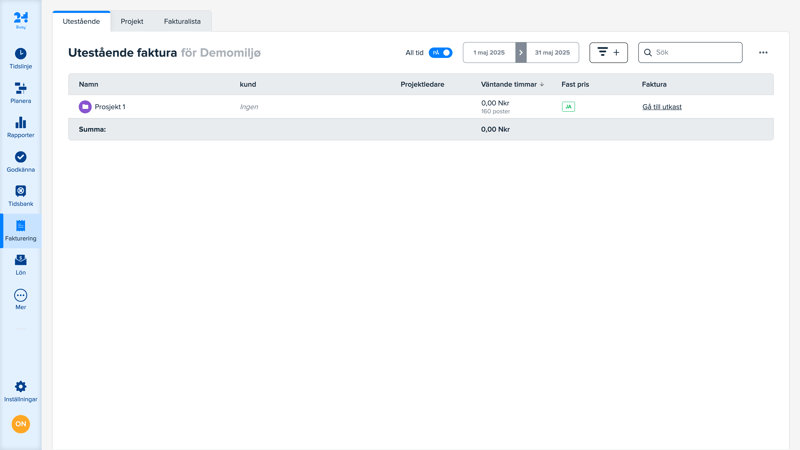This screenshot has width=800, height=450.
Task: Open the Mer menu
Action: tap(20, 299)
